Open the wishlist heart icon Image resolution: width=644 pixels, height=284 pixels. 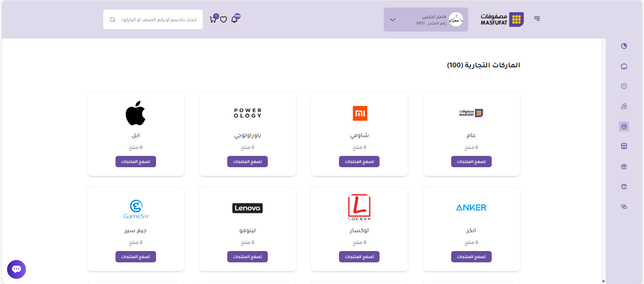click(223, 20)
